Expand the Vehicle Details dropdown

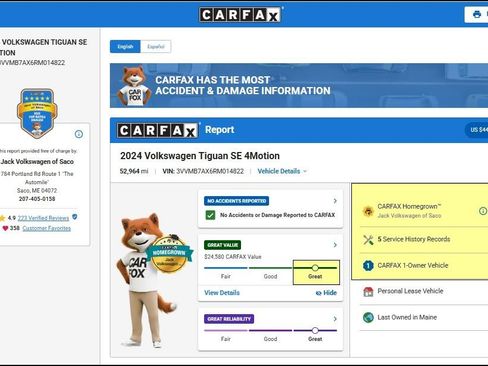[x=282, y=171]
